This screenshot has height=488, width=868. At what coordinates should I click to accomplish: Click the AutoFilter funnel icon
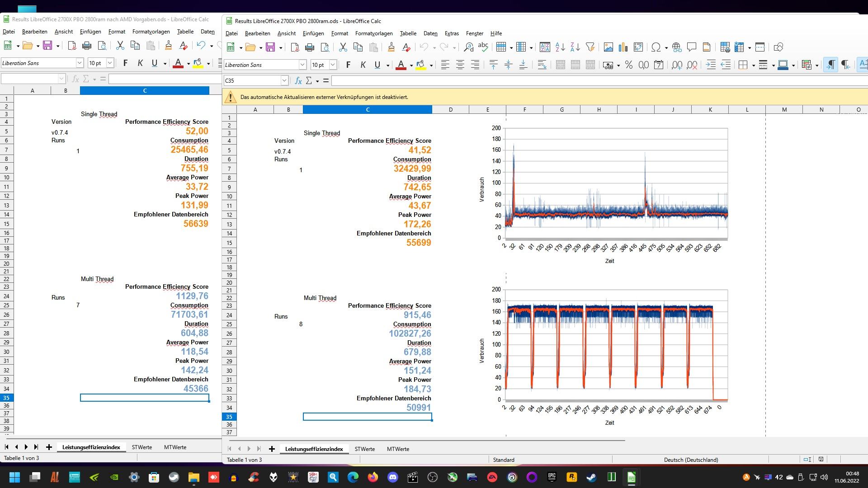tap(590, 47)
